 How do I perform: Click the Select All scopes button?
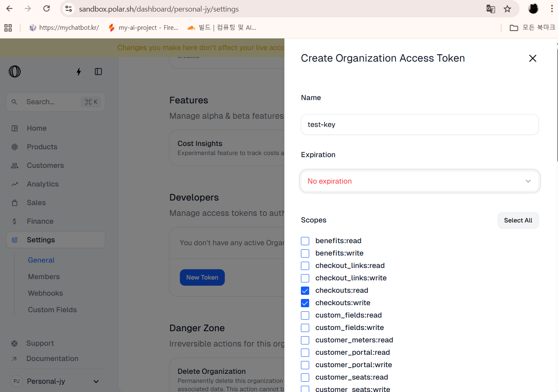tap(518, 220)
